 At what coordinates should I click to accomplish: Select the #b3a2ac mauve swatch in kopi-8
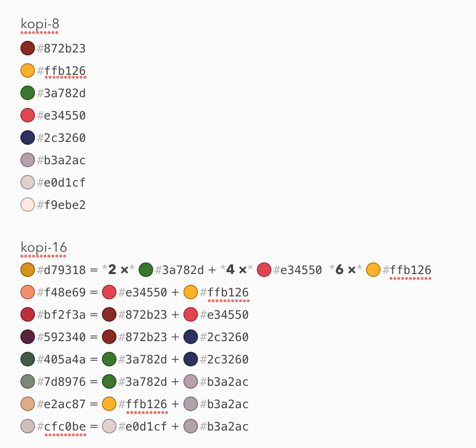[x=28, y=160]
